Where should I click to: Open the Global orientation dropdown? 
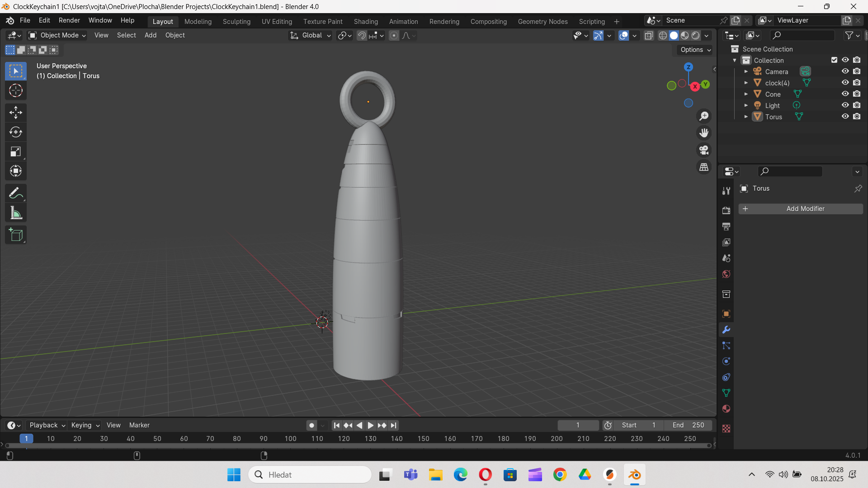(311, 36)
